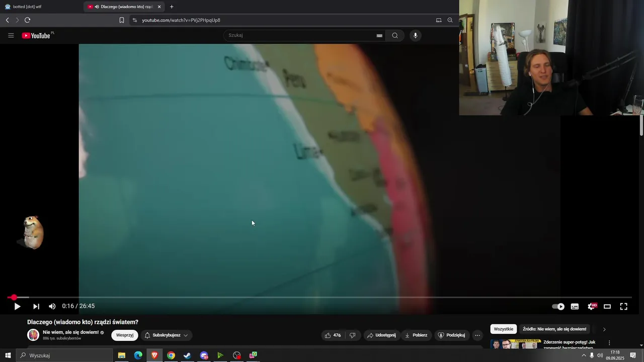644x362 pixels.
Task: Send thanks with Podziękuj
Action: pyautogui.click(x=451, y=335)
